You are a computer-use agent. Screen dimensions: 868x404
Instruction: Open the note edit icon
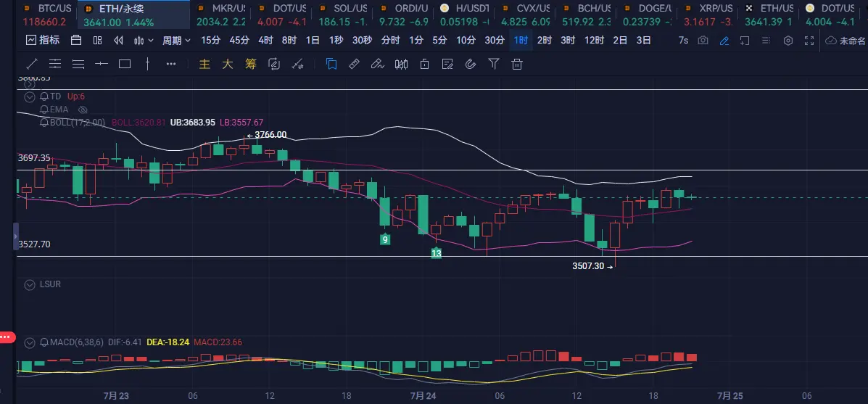point(447,64)
